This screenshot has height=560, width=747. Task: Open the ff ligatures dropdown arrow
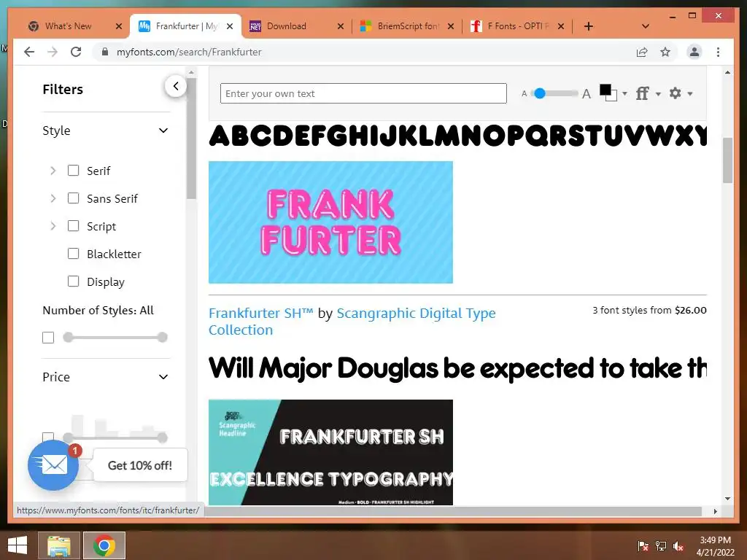coord(658,94)
